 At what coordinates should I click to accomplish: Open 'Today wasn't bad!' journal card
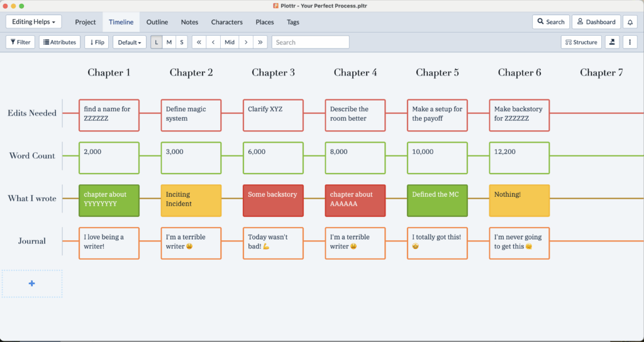(273, 243)
